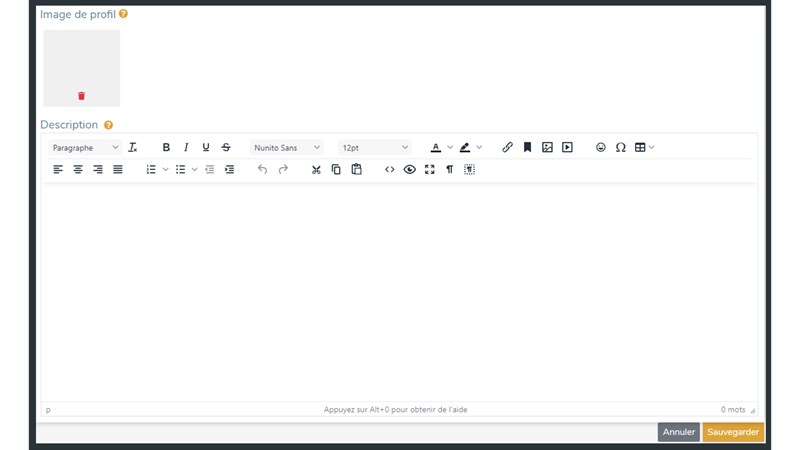800x450 pixels.
Task: Click the Annuler button
Action: pyautogui.click(x=679, y=432)
